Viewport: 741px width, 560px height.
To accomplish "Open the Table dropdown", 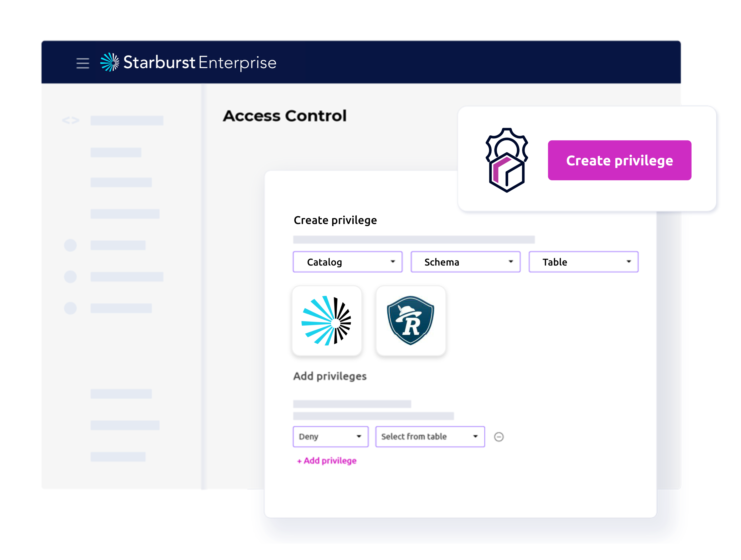I will point(583,262).
